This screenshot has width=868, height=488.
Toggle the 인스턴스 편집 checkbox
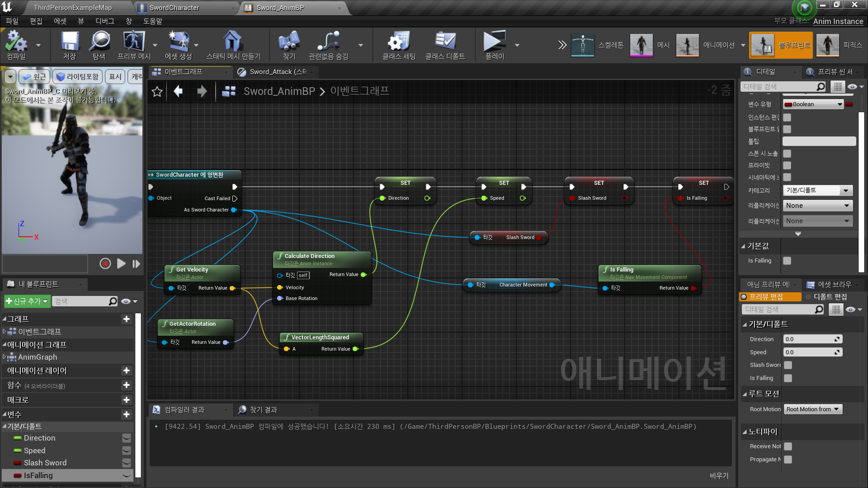tap(787, 117)
